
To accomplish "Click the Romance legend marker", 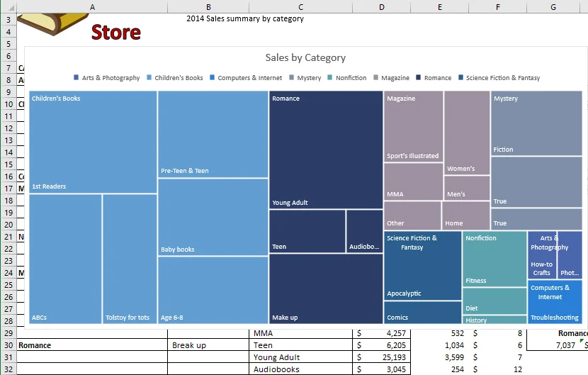I will click(x=419, y=77).
